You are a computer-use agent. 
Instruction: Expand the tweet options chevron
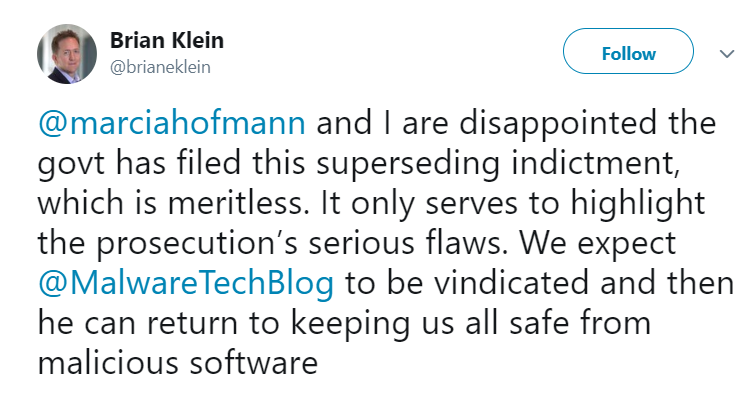click(x=727, y=54)
